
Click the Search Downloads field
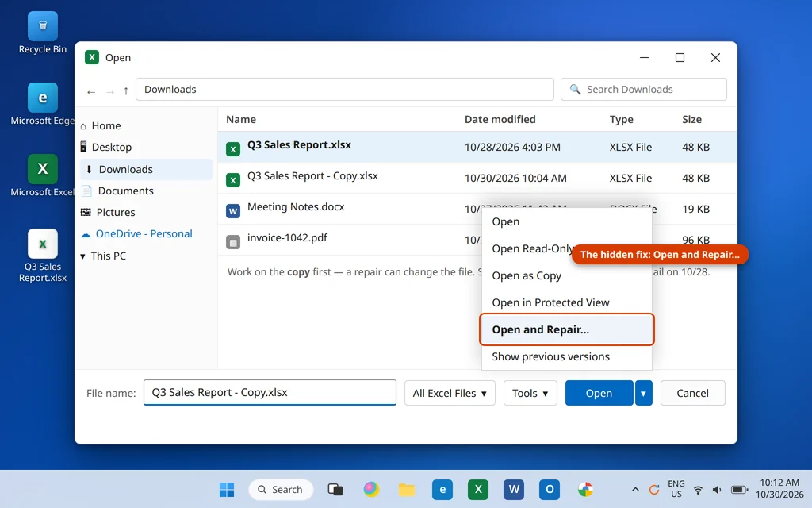click(x=644, y=89)
